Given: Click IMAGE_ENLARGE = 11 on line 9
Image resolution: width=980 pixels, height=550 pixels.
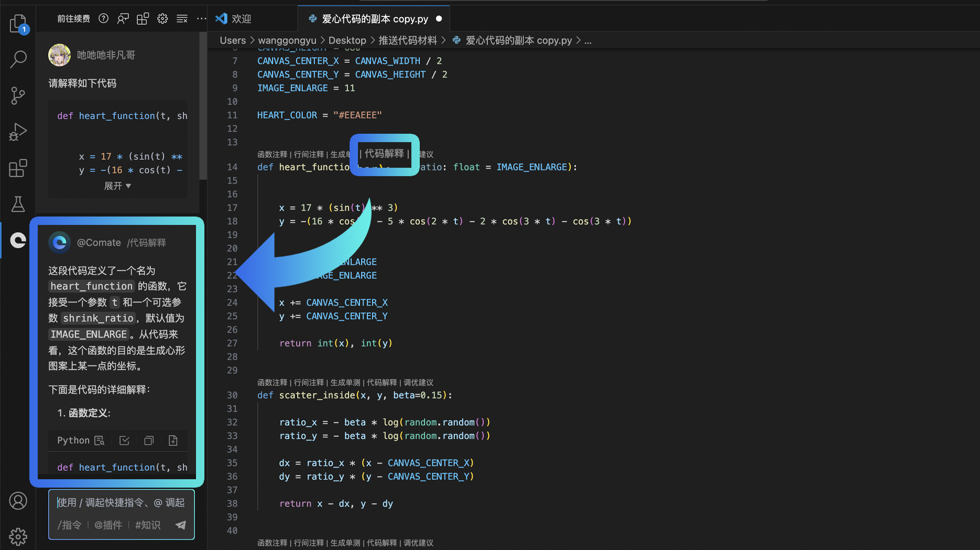Looking at the screenshot, I should pyautogui.click(x=306, y=88).
